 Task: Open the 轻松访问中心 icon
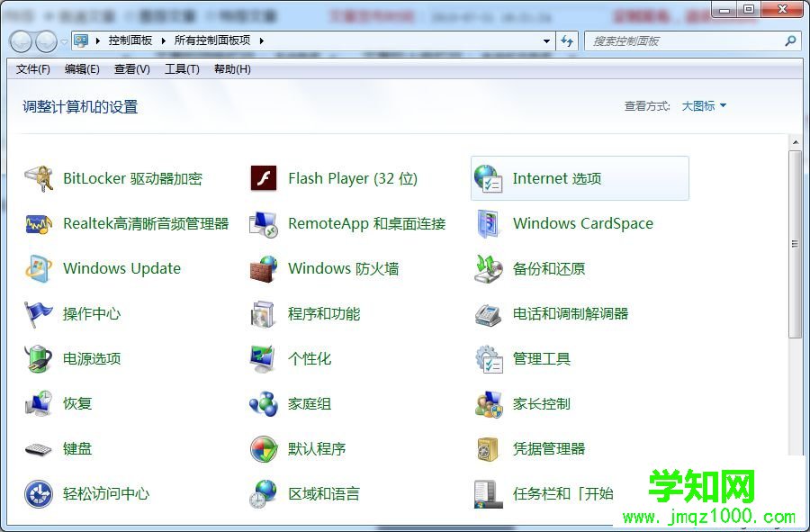tap(39, 493)
